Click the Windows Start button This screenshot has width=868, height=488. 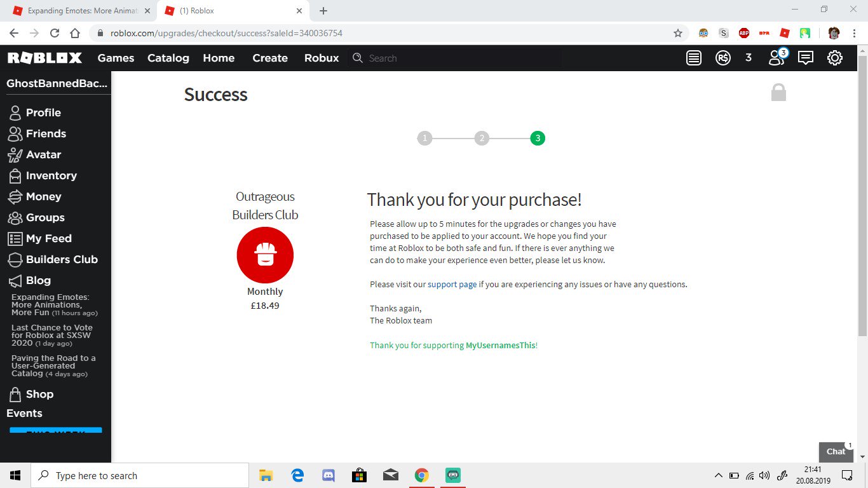coord(15,475)
